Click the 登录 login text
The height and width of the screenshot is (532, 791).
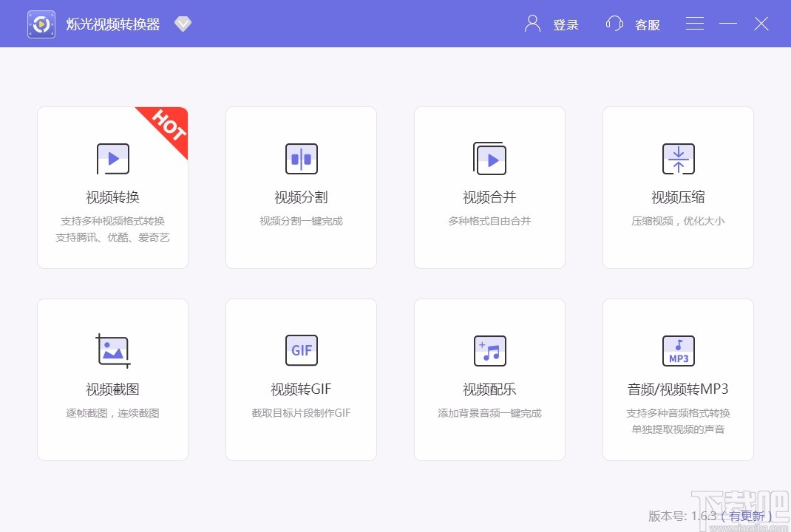coord(566,24)
